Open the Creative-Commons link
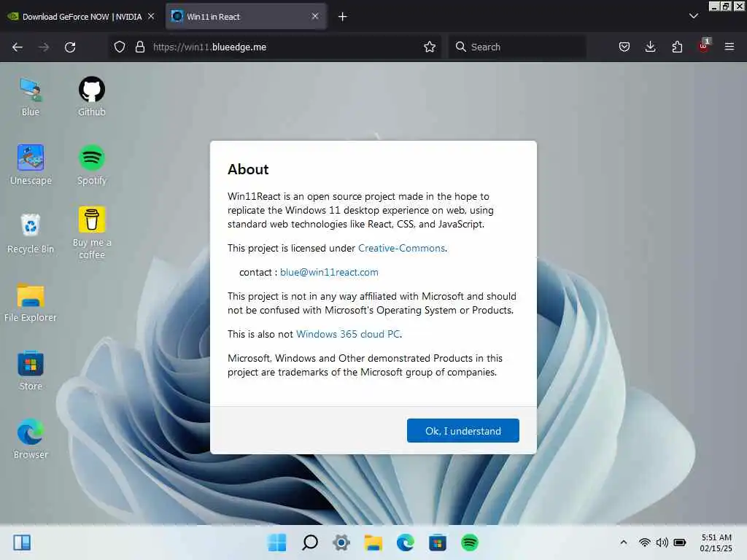This screenshot has width=747, height=560. (402, 248)
